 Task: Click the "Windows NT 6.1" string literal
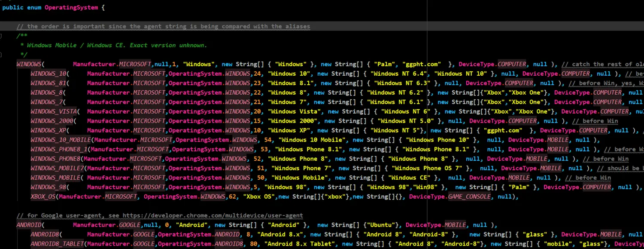(395, 102)
